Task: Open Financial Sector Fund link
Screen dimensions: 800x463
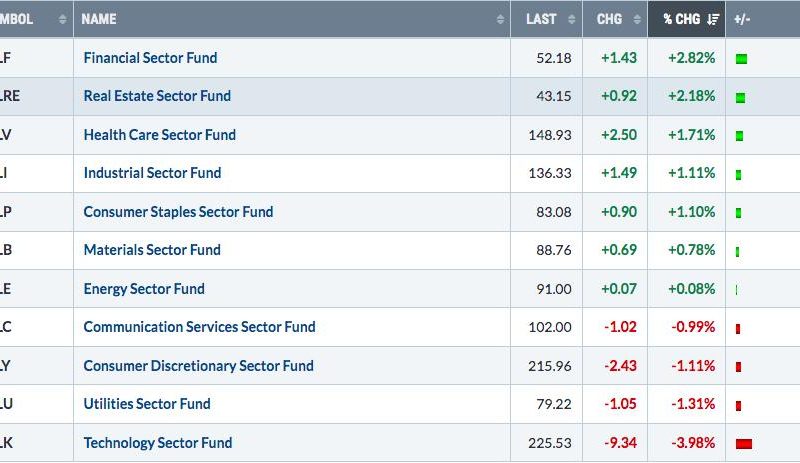Action: (x=151, y=58)
